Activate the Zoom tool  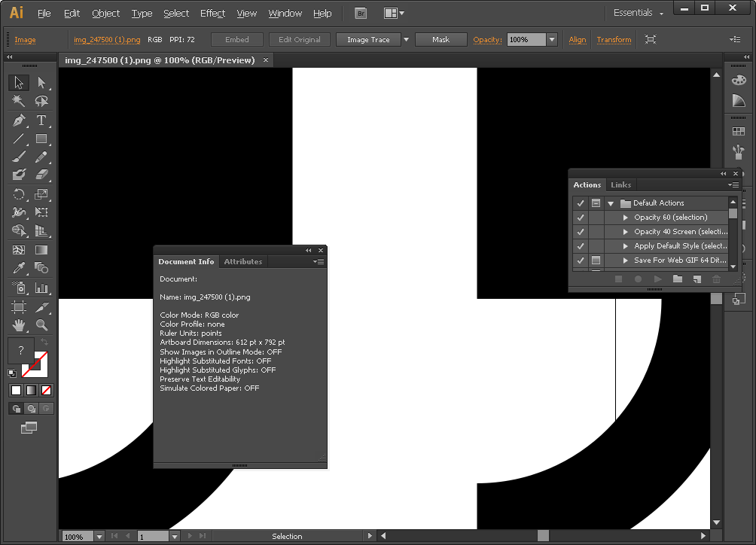click(41, 325)
